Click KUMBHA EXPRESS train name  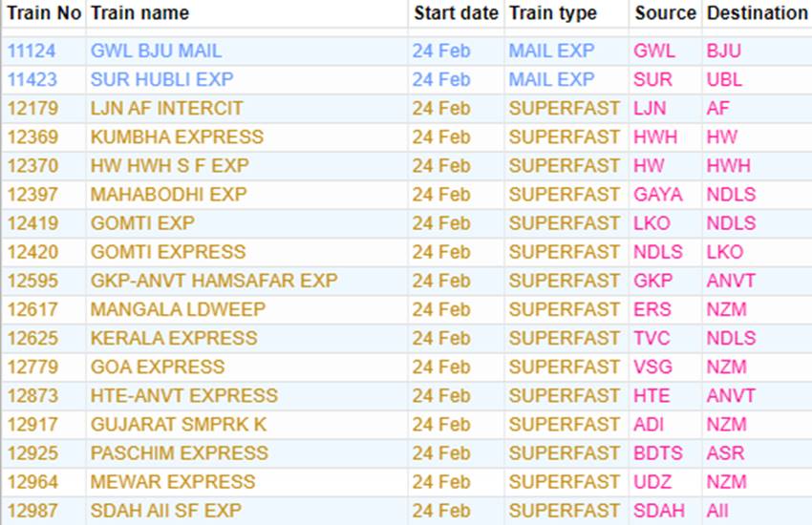(x=177, y=137)
